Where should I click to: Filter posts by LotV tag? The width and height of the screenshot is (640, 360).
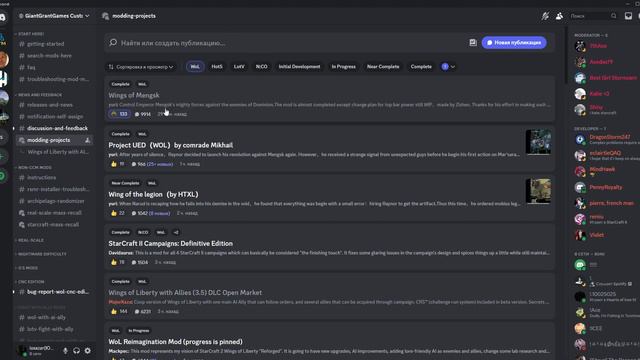pos(239,67)
